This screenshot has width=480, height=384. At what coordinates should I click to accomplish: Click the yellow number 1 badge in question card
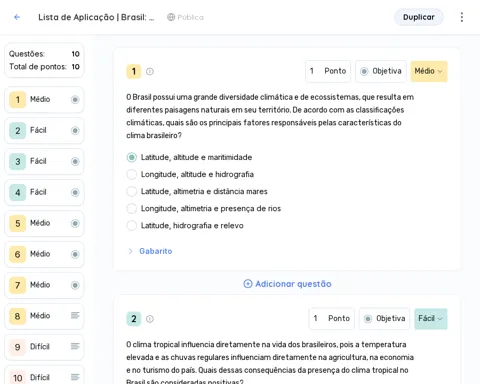[x=134, y=71]
